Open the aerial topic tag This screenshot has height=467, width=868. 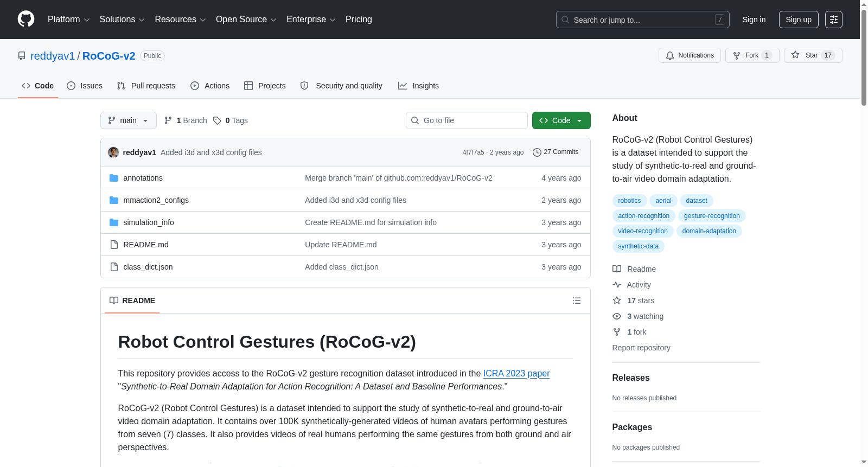pos(663,201)
